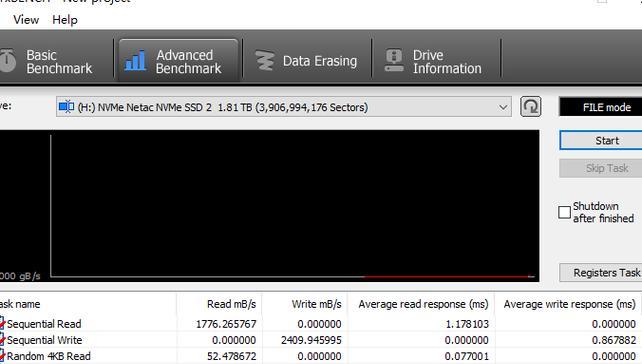Refresh the drive list
The width and height of the screenshot is (642, 364).
point(531,107)
